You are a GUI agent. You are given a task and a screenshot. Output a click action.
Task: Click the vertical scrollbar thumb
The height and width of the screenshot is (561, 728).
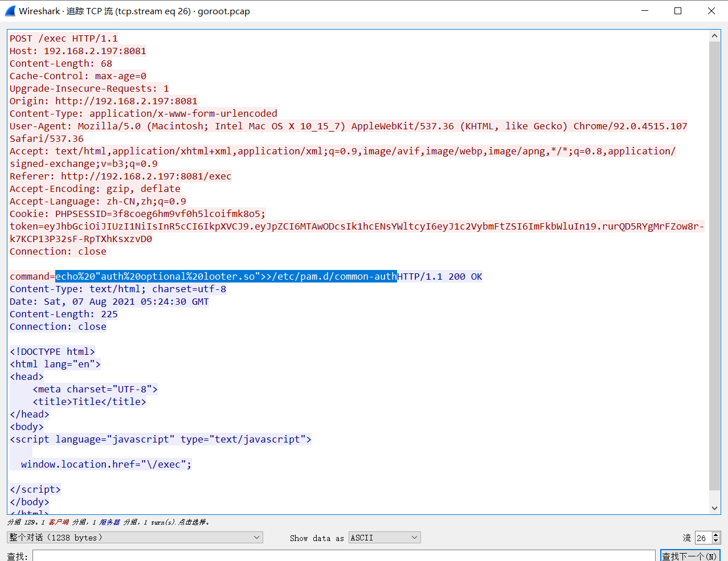715,265
